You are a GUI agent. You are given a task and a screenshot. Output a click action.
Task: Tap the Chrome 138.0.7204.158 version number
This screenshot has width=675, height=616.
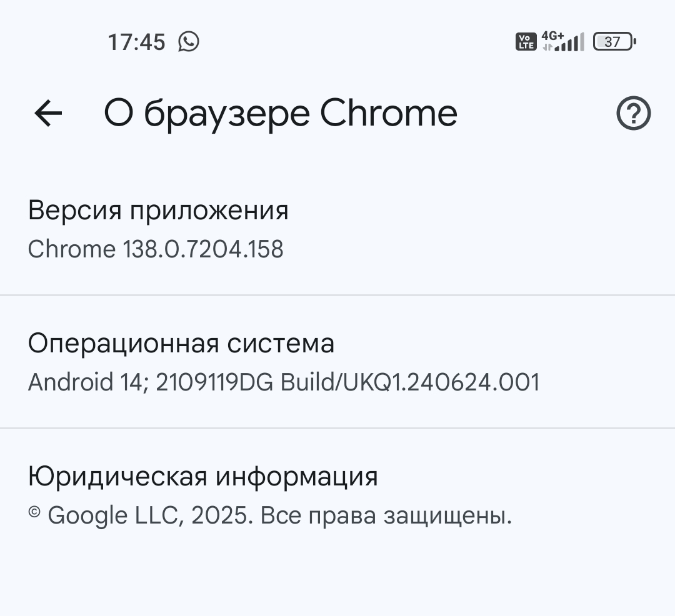156,249
